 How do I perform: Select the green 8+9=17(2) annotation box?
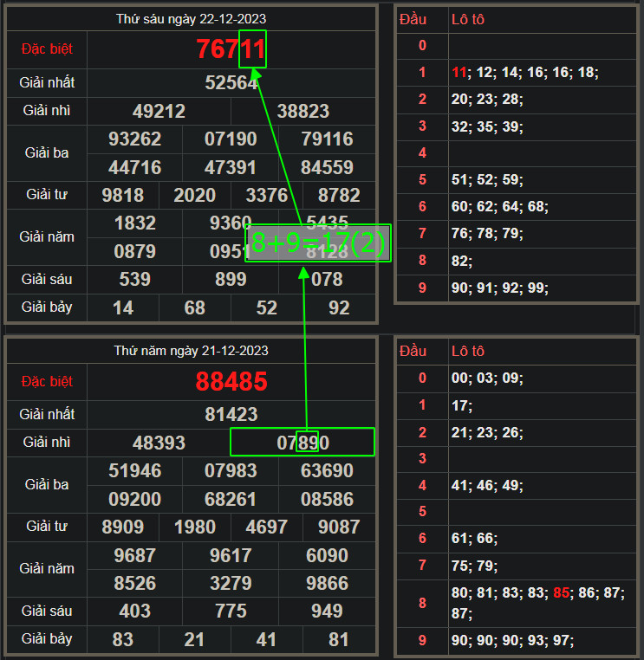click(318, 243)
